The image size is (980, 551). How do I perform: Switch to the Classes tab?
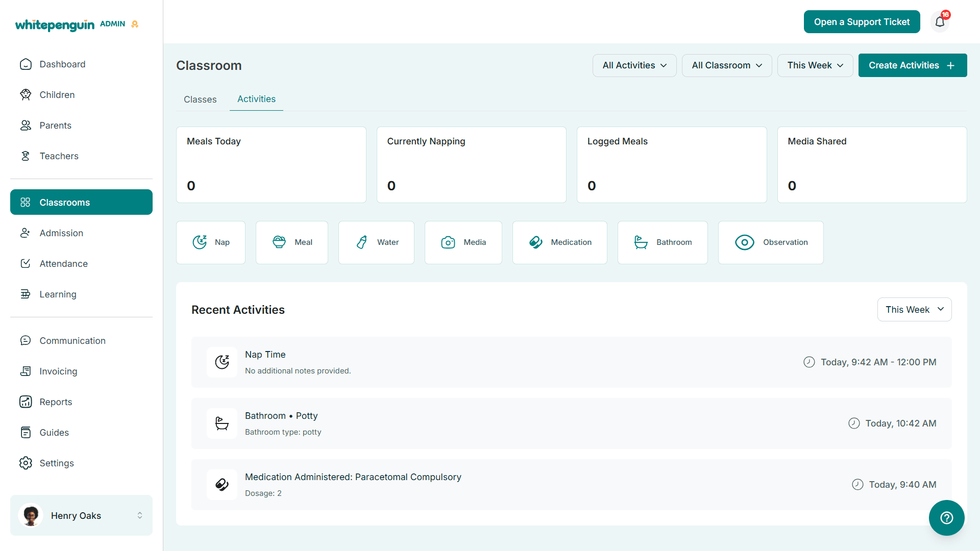tap(200, 99)
